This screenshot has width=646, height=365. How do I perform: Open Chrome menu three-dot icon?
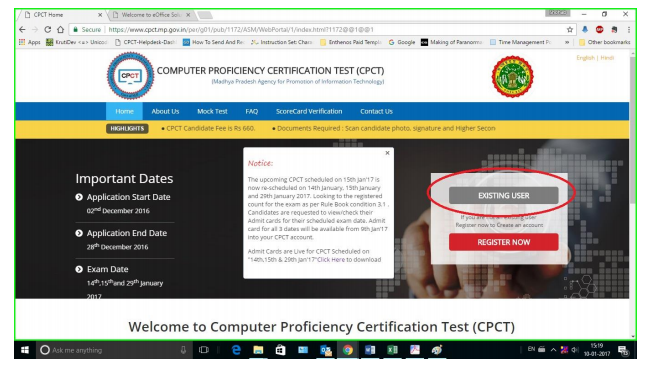629,30
